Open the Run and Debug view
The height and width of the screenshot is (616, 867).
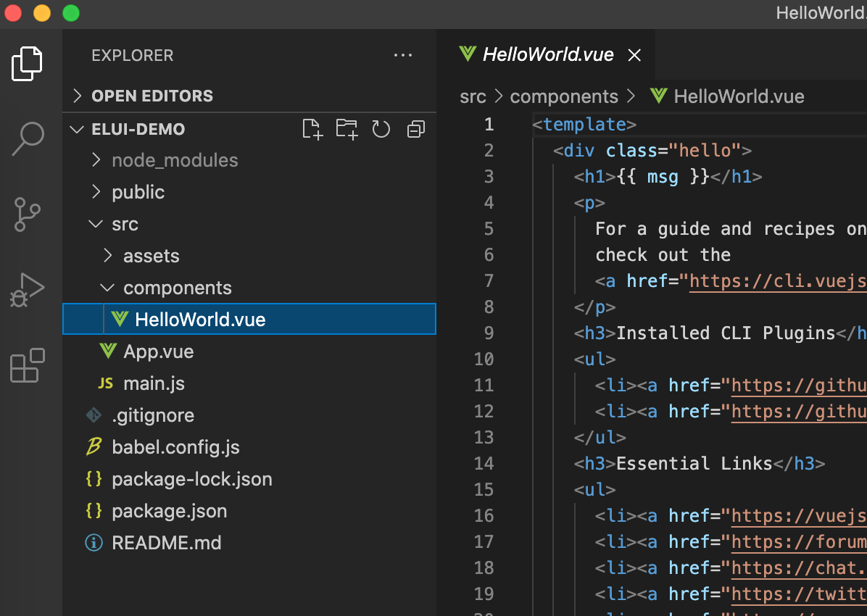click(x=27, y=289)
